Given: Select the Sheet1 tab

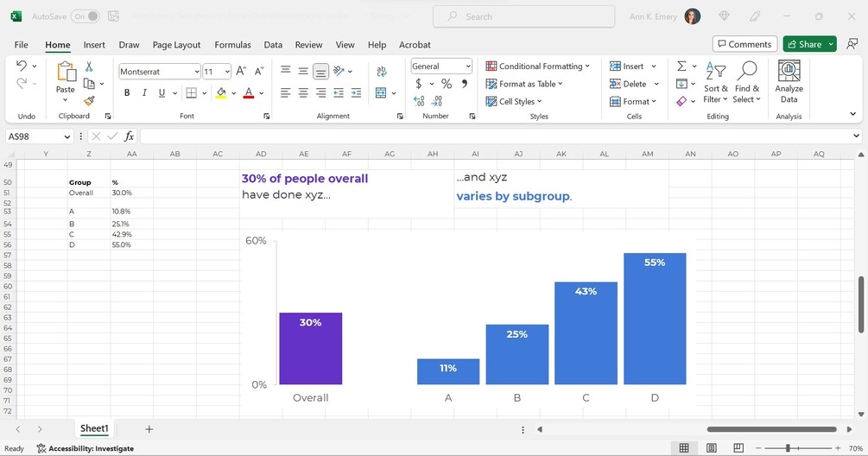Looking at the screenshot, I should (94, 428).
